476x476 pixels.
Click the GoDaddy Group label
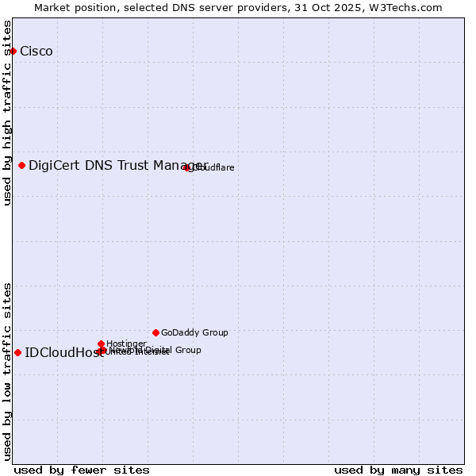pos(194,332)
